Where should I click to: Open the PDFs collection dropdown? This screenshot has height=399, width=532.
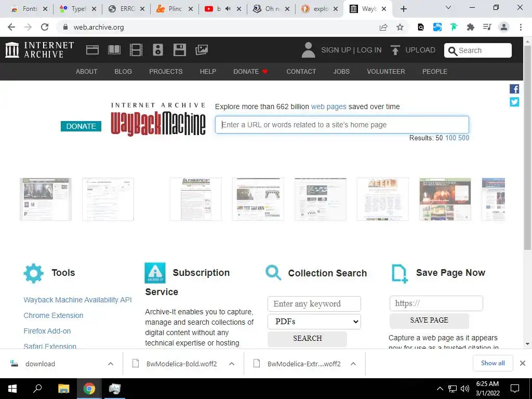coord(314,322)
